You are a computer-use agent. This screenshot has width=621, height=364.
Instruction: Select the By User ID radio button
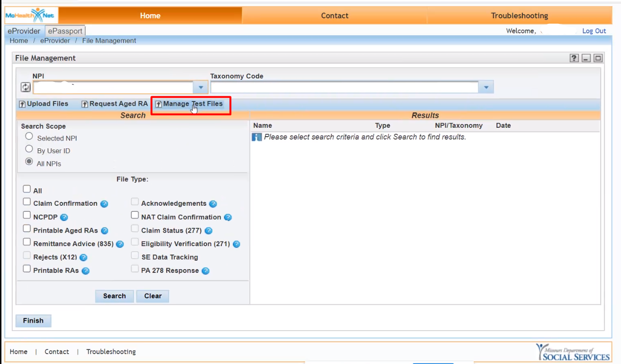tap(29, 149)
